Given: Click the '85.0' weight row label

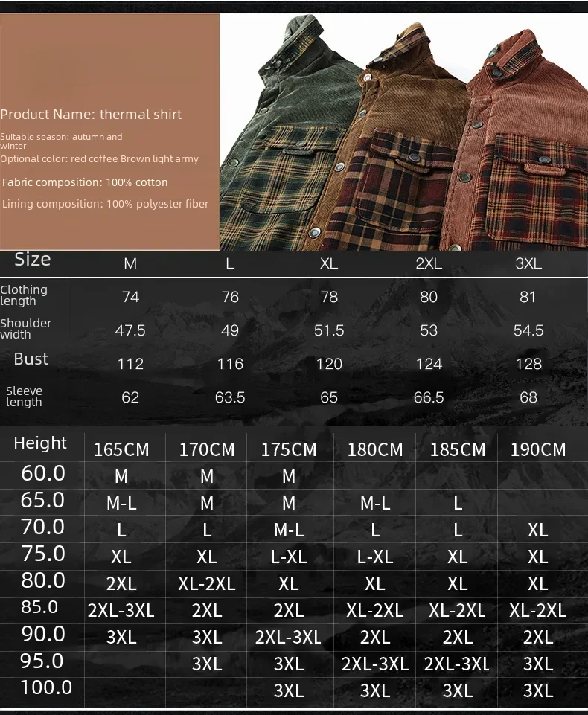Looking at the screenshot, I should pyautogui.click(x=39, y=607).
